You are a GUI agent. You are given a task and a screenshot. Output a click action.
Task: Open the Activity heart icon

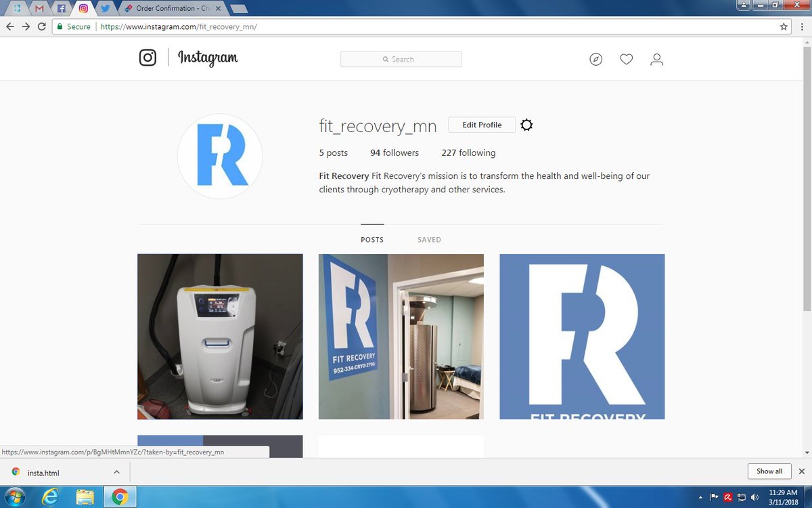coord(627,60)
